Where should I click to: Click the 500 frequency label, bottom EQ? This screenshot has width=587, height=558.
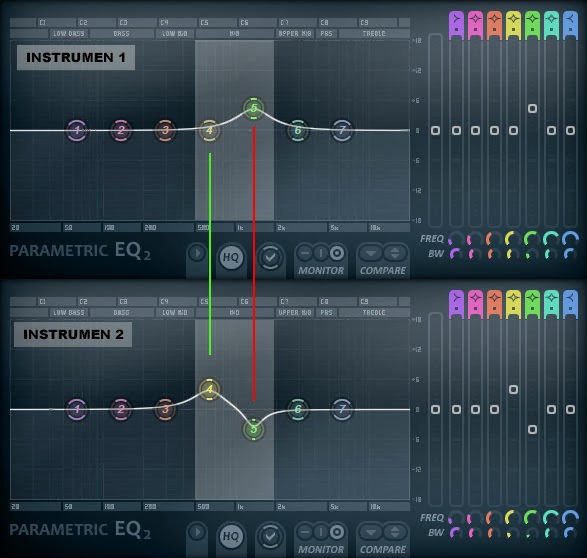[203, 506]
